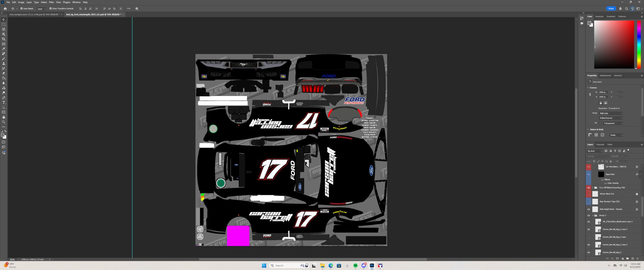
Task: Click the Add Layer Mask icon
Action: click(617, 258)
